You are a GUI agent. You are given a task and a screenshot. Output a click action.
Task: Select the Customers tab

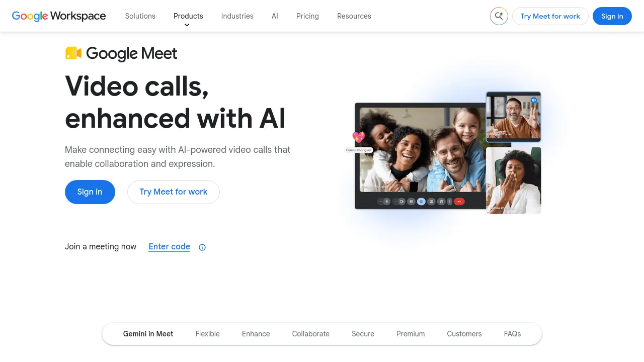coord(464,334)
